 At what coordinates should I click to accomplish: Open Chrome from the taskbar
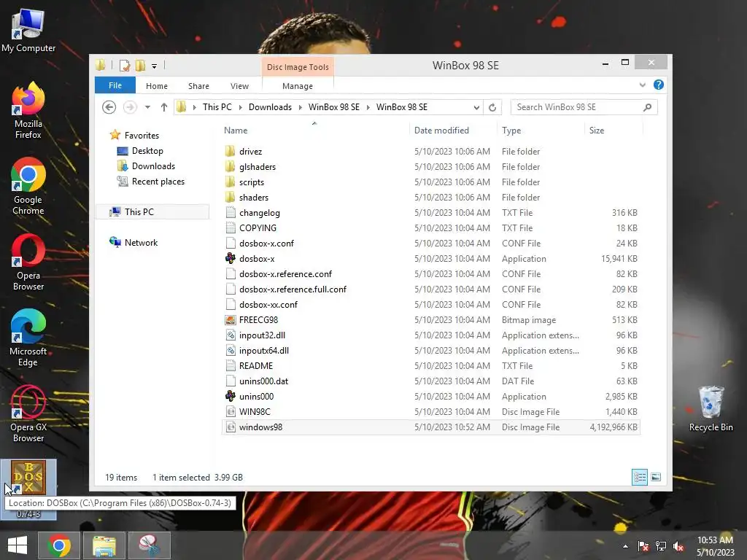tap(59, 545)
